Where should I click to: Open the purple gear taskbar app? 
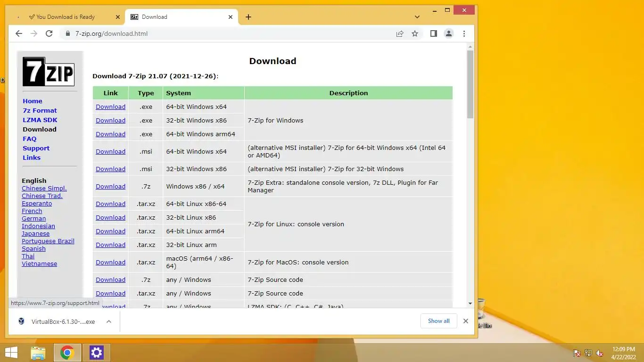[97, 353]
